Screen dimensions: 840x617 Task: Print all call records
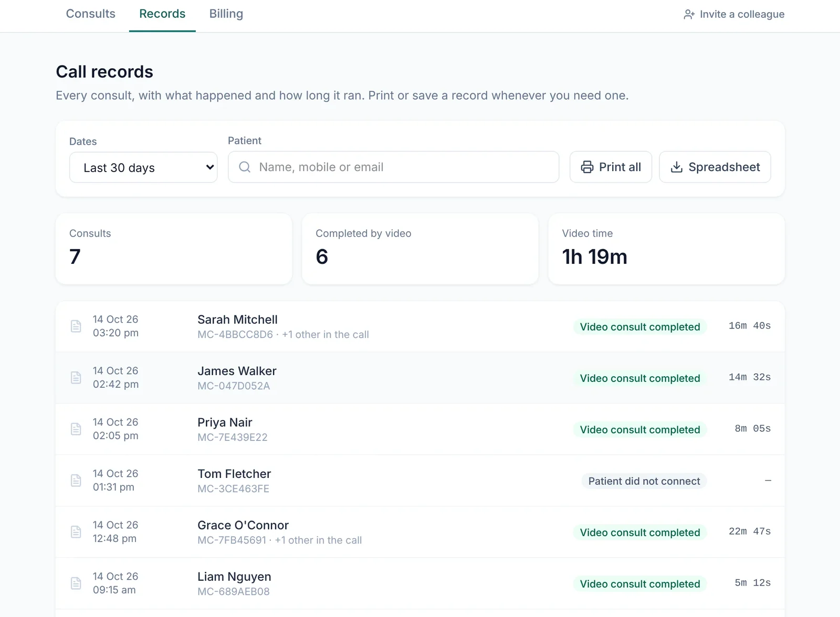click(x=611, y=167)
